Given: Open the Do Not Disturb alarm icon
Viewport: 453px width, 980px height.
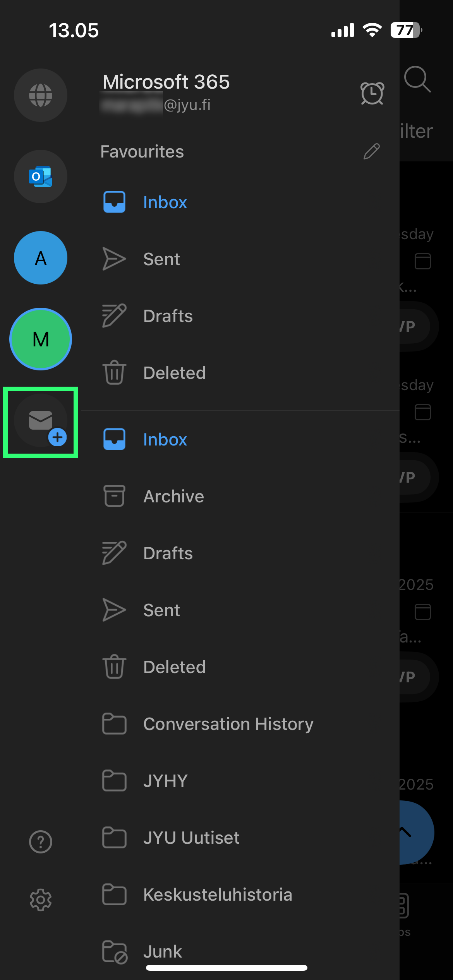Looking at the screenshot, I should tap(372, 93).
